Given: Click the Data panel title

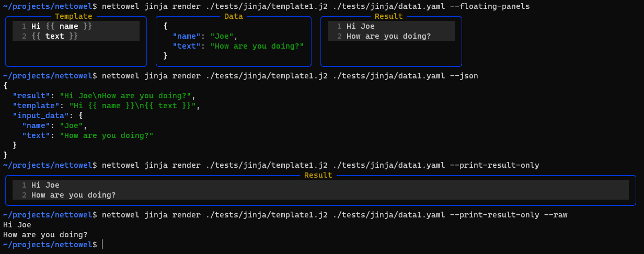Looking at the screenshot, I should tap(233, 16).
